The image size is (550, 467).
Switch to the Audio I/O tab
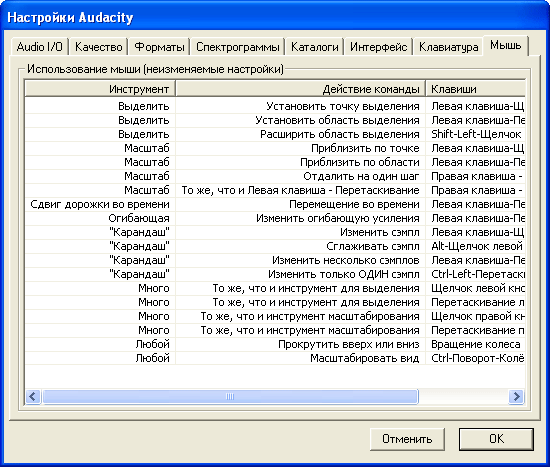coord(40,47)
